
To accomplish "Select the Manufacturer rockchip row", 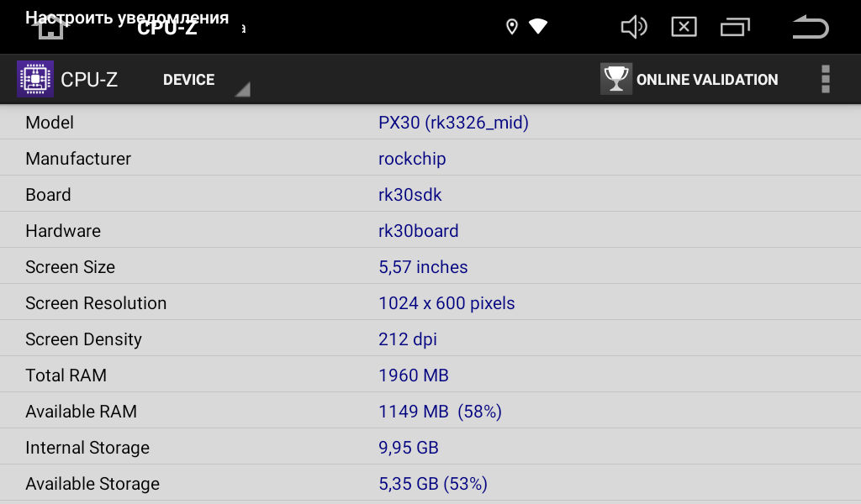I will (x=430, y=158).
